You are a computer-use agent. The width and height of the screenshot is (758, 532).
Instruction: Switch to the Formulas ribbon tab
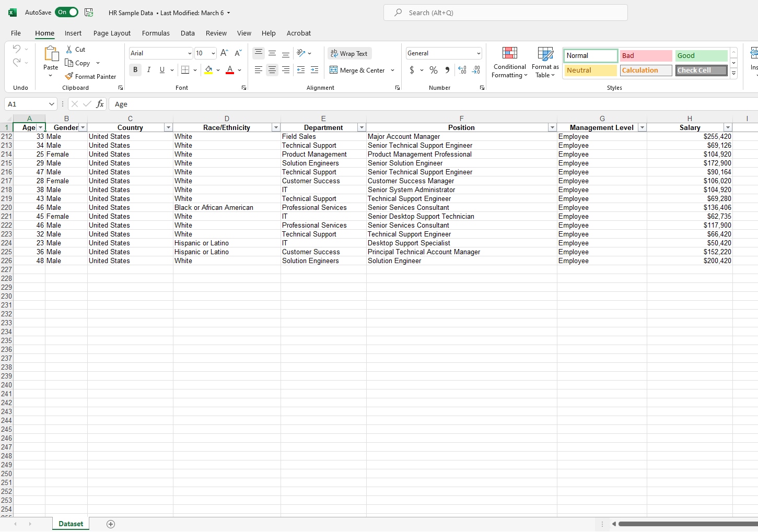(156, 33)
